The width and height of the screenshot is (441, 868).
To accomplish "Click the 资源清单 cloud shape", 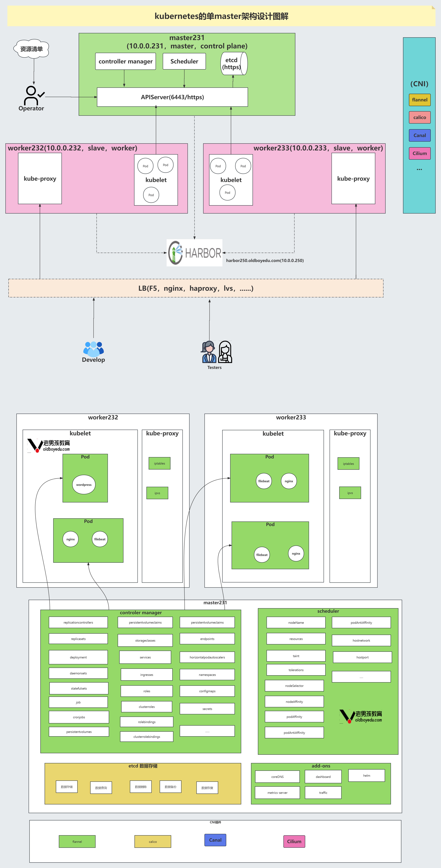I will pos(31,49).
